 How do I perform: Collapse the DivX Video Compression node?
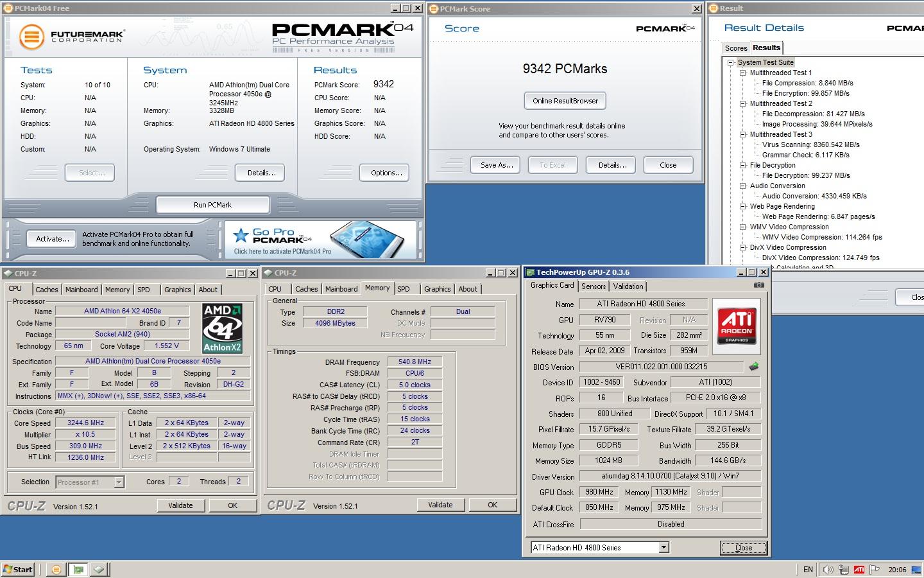click(743, 247)
